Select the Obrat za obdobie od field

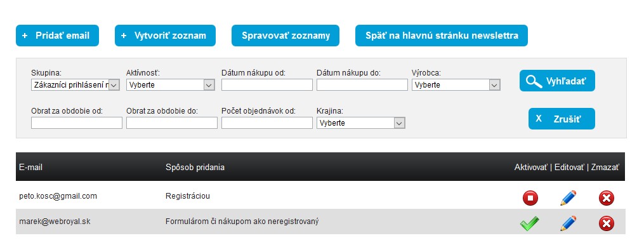click(x=77, y=123)
